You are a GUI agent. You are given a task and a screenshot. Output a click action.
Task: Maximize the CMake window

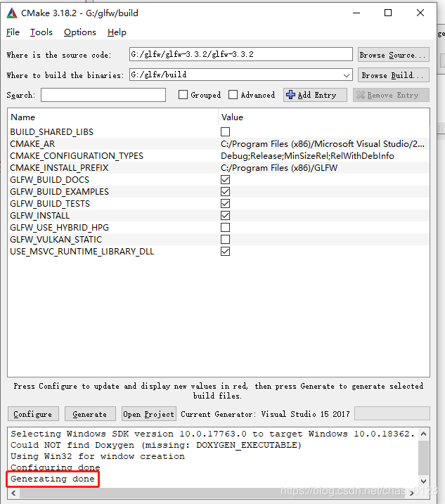pyautogui.click(x=388, y=13)
